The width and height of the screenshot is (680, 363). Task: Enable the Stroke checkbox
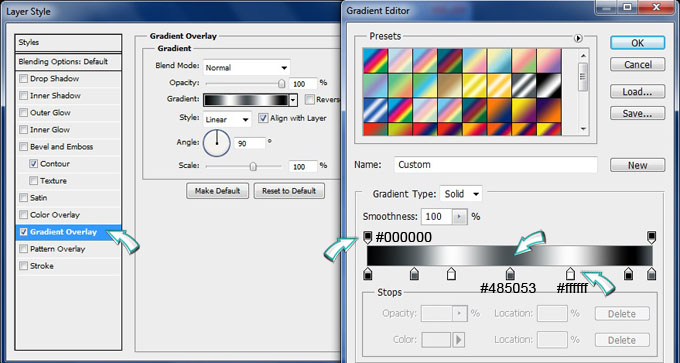click(x=23, y=266)
